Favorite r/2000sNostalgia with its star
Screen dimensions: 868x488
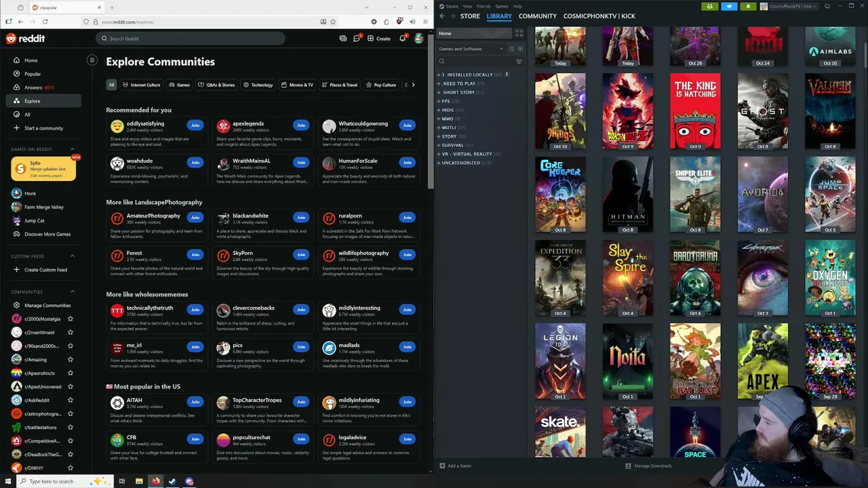click(71, 319)
